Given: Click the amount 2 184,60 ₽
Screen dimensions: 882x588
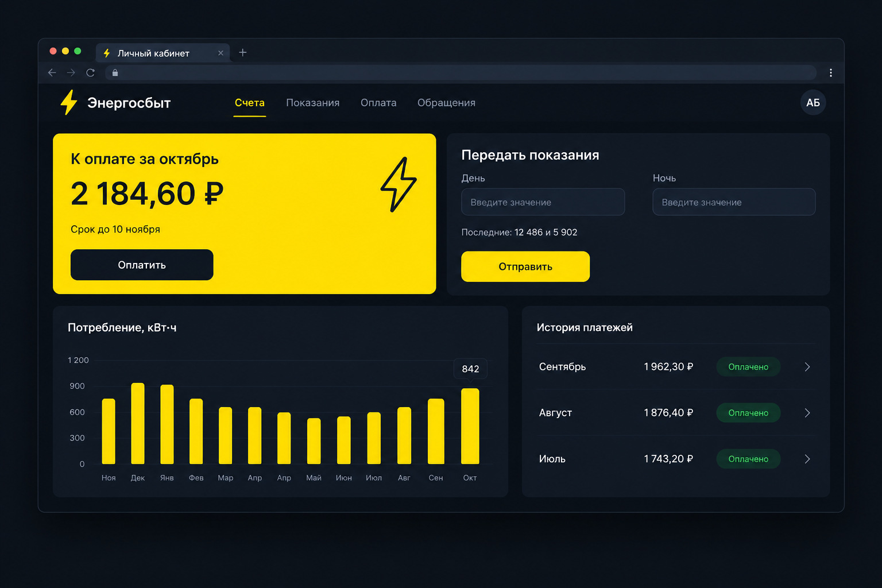Looking at the screenshot, I should 147,194.
